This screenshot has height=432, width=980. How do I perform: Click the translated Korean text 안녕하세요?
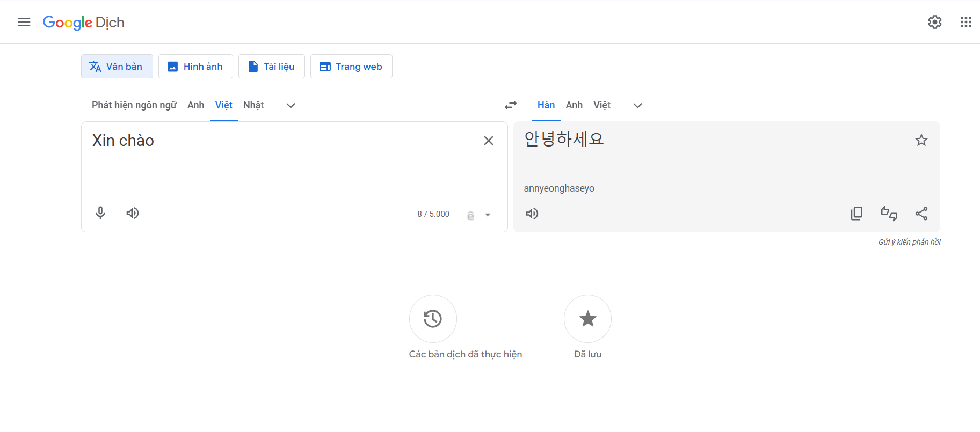pyautogui.click(x=564, y=140)
